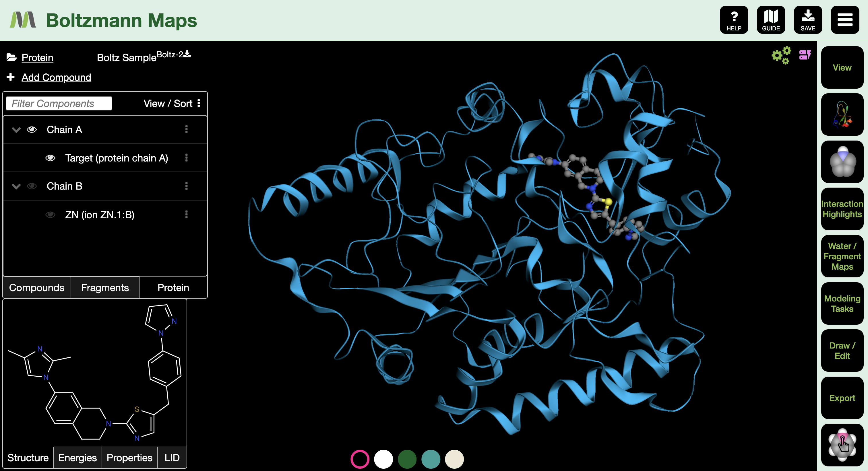Select the dark green background swatch
The width and height of the screenshot is (868, 471).
coord(407,459)
